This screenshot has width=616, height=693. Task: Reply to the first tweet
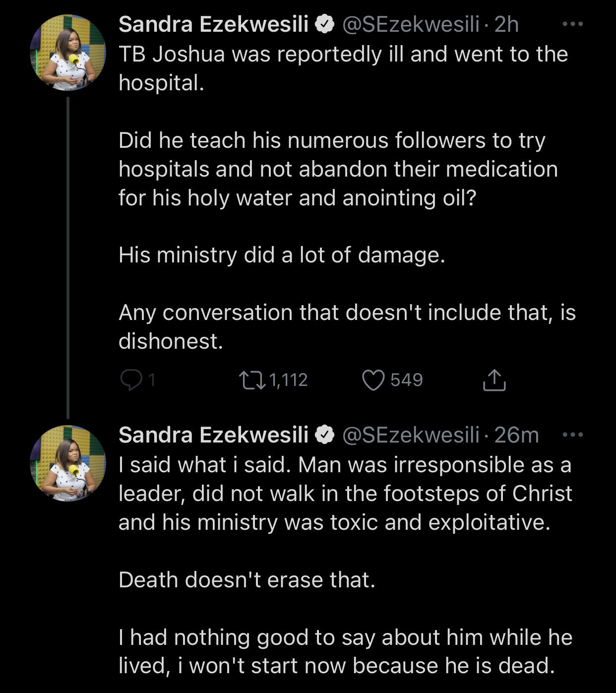coord(131,380)
